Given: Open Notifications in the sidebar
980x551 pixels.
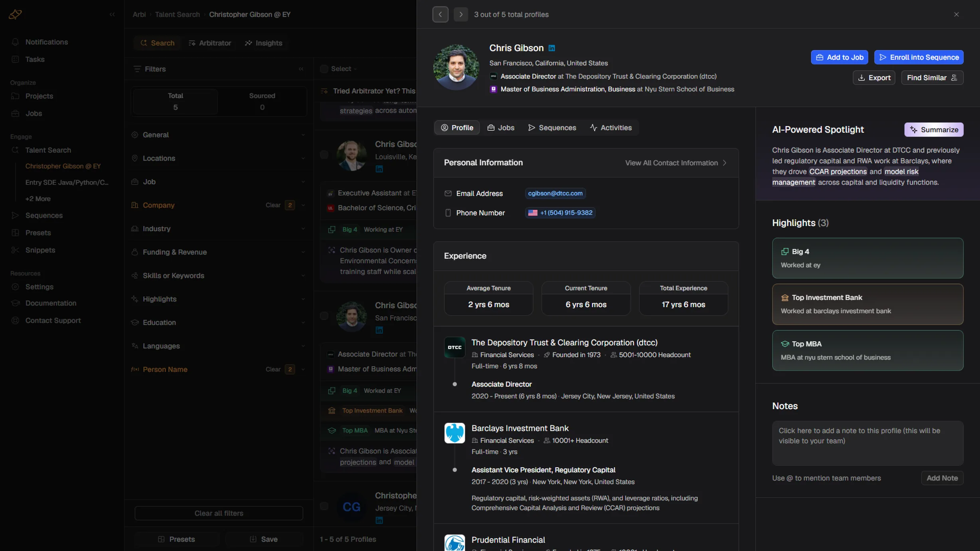Looking at the screenshot, I should tap(46, 42).
